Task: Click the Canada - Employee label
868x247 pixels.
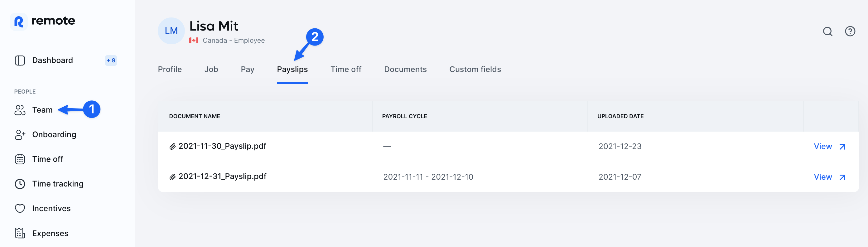Action: 234,41
